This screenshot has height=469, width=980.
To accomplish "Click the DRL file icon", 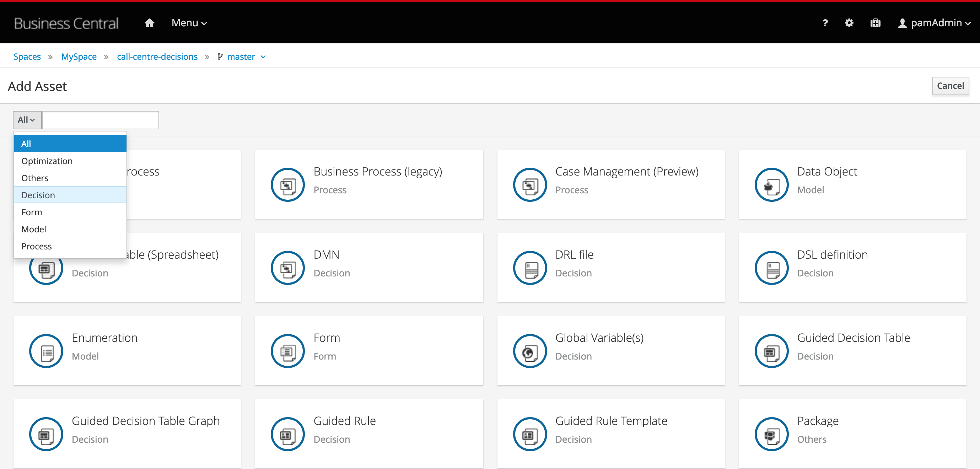I will pos(529,268).
